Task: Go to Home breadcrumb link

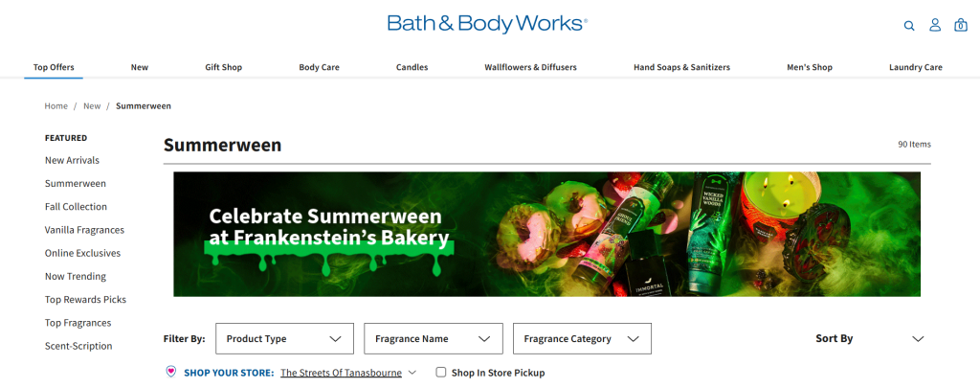Action: tap(56, 105)
